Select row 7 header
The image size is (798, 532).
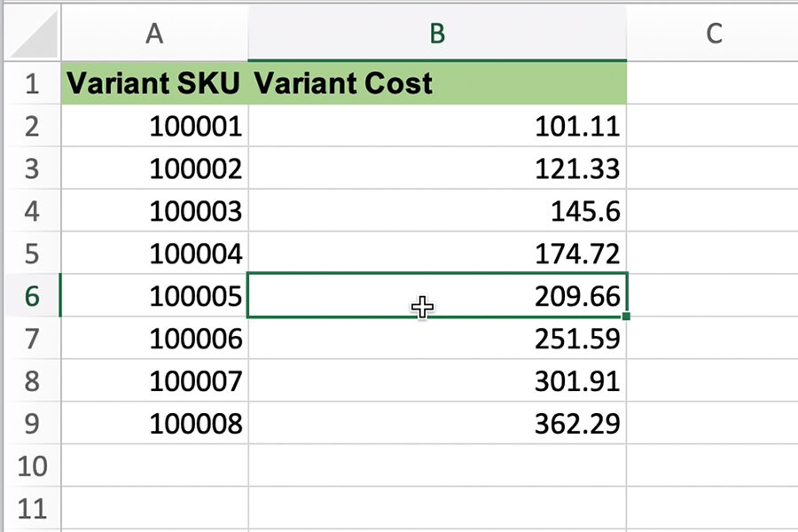32,339
